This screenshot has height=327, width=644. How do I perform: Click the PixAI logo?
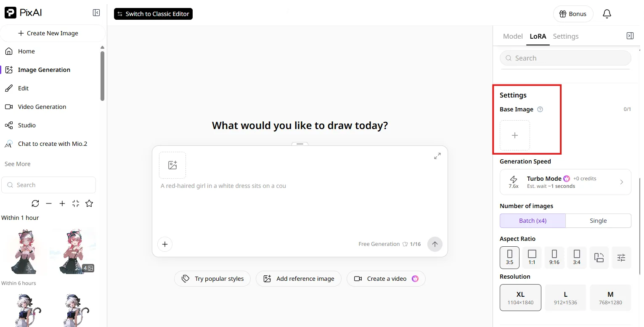23,13
